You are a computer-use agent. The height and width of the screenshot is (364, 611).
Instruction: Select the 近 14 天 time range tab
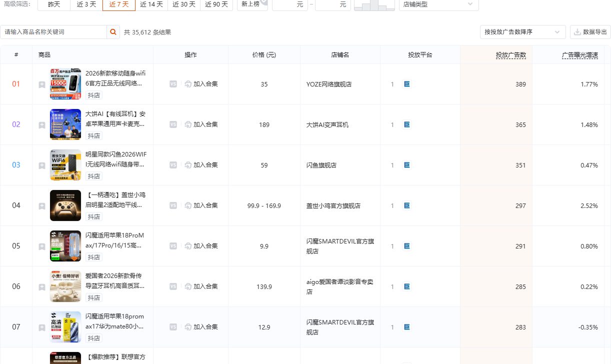tap(151, 4)
